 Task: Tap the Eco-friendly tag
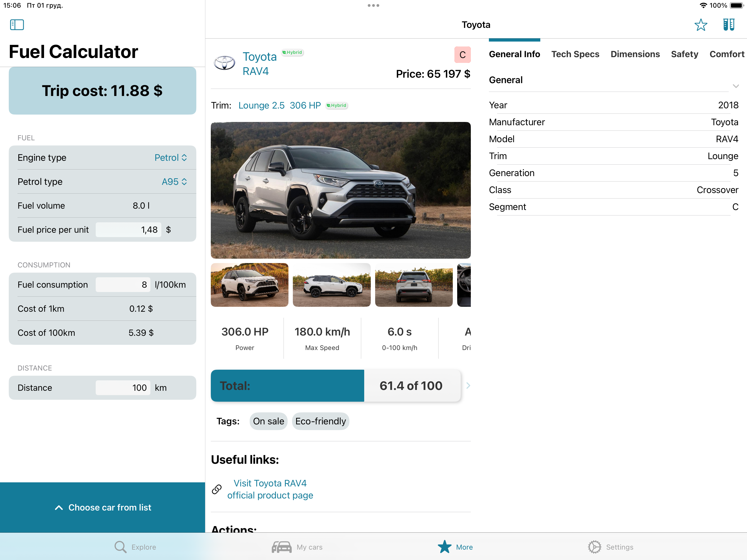pos(320,421)
